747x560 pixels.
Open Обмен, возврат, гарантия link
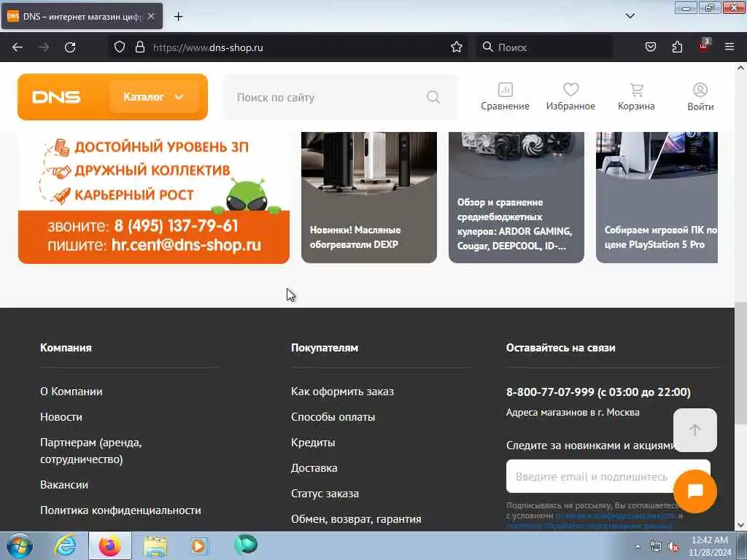[x=356, y=519]
